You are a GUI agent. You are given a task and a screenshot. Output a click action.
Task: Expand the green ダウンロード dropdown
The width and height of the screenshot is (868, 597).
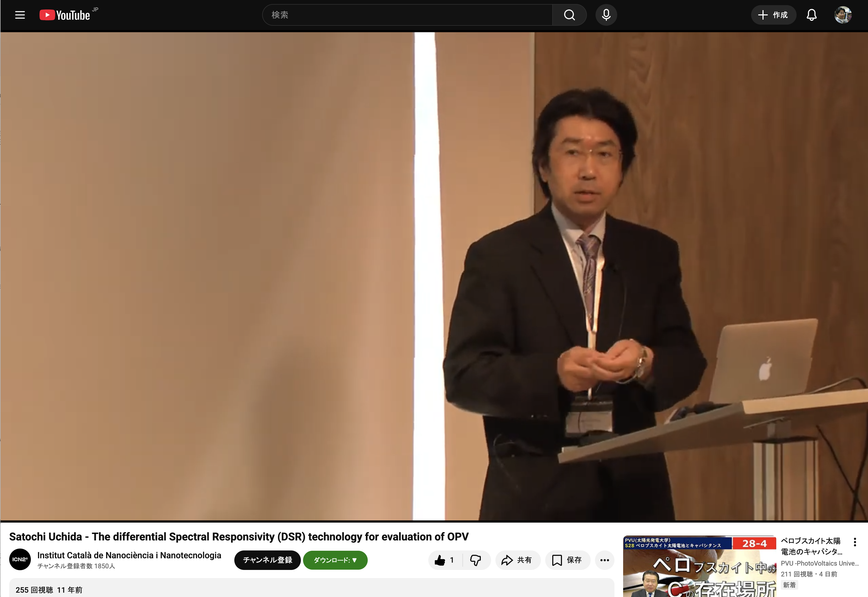pos(335,560)
